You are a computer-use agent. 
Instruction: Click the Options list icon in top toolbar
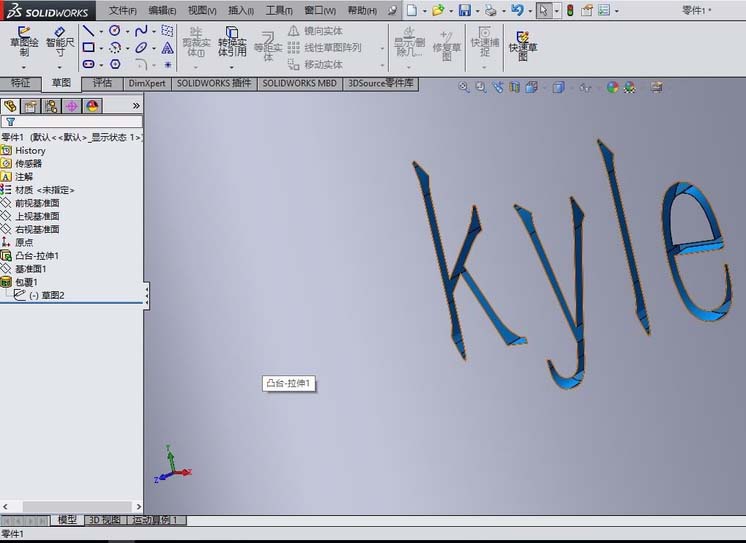click(604, 10)
